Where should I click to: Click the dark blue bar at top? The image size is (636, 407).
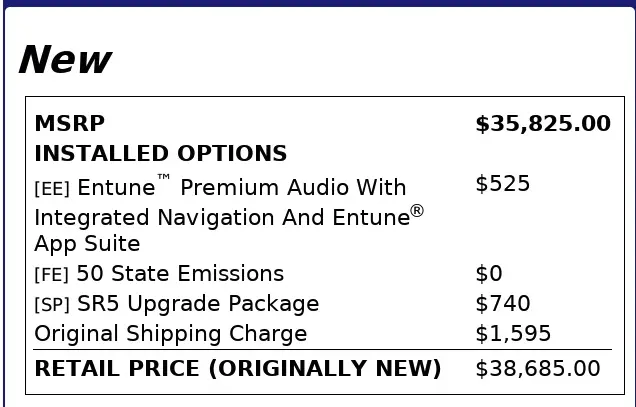tap(318, 3)
